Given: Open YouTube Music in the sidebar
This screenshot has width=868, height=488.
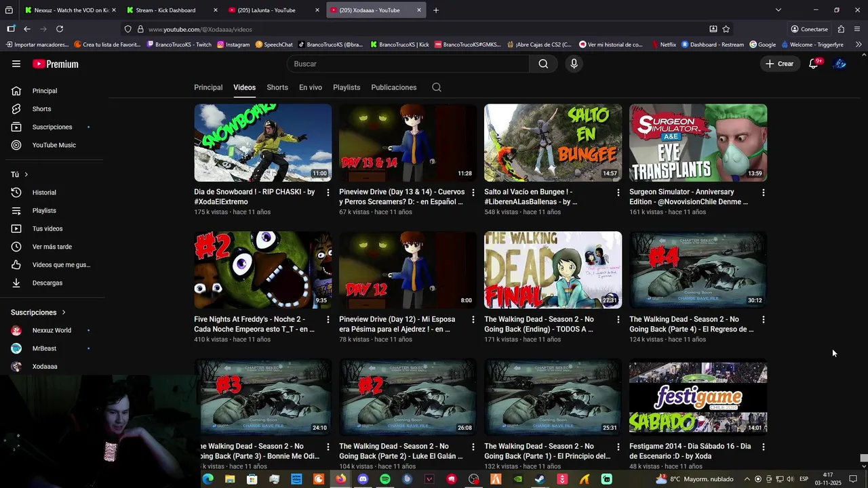Looking at the screenshot, I should coord(56,145).
